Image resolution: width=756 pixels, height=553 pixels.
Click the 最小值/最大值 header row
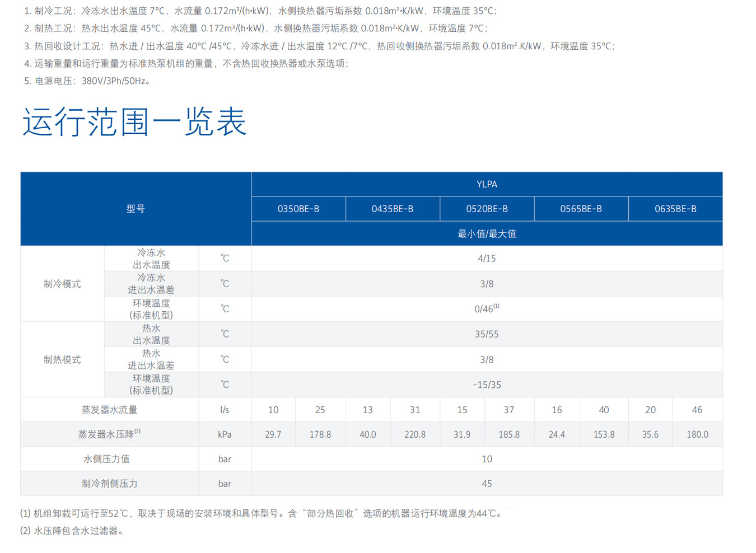tap(487, 233)
